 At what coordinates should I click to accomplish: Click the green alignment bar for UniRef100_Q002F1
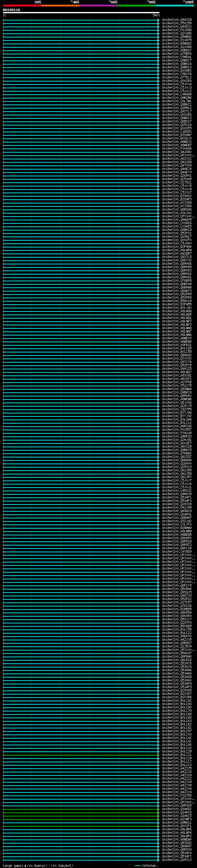[81, 826]
